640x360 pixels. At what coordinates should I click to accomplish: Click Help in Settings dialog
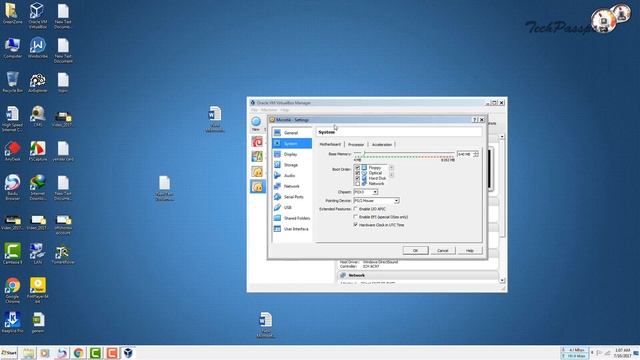tap(470, 250)
